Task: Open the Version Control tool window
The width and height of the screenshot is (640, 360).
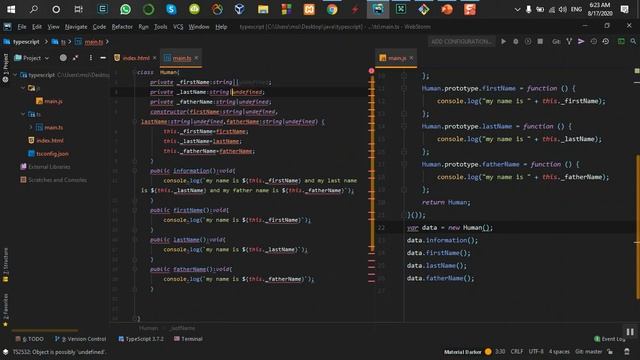Action: [80, 339]
